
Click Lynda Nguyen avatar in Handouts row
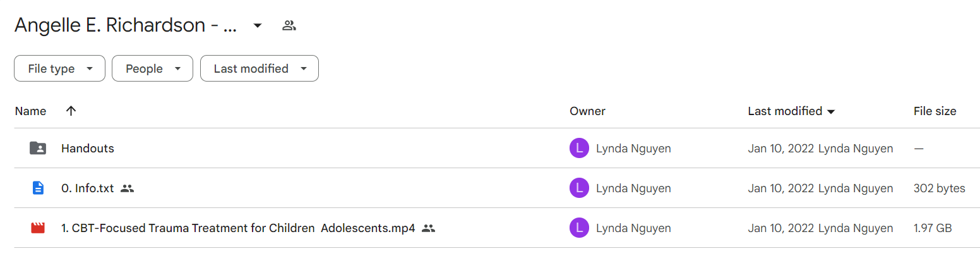[x=579, y=149]
